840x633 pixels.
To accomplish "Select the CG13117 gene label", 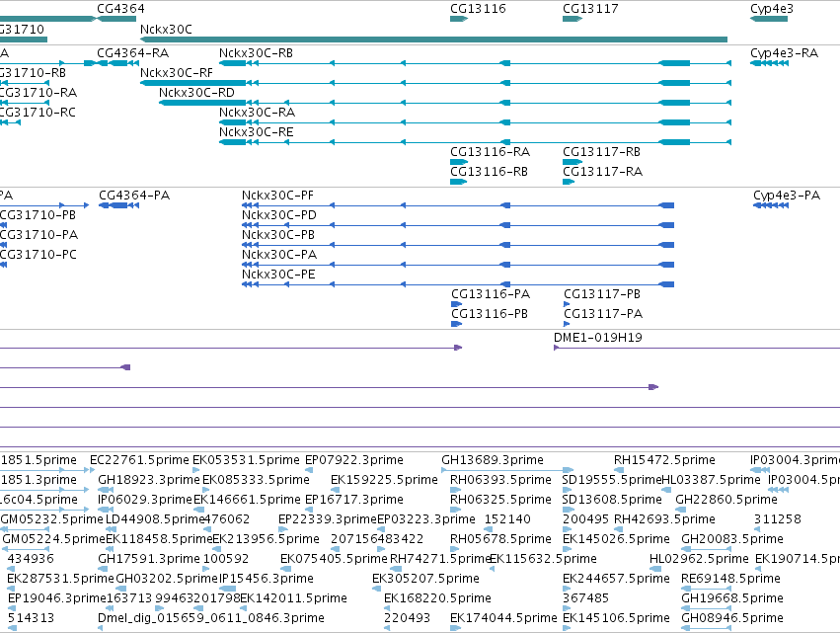I will (590, 9).
